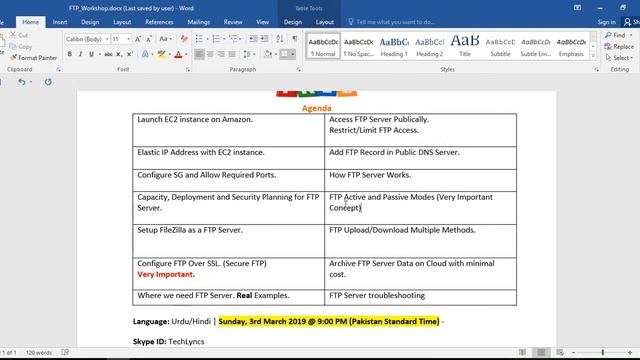Toggle Strikethrough formatting
The height and width of the screenshot is (360, 640).
pos(108,54)
